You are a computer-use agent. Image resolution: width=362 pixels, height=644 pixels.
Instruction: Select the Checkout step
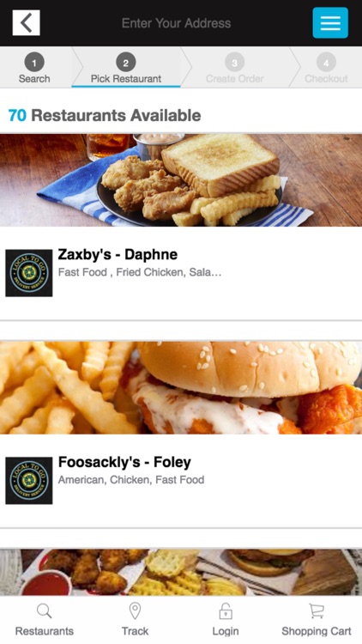tap(326, 67)
